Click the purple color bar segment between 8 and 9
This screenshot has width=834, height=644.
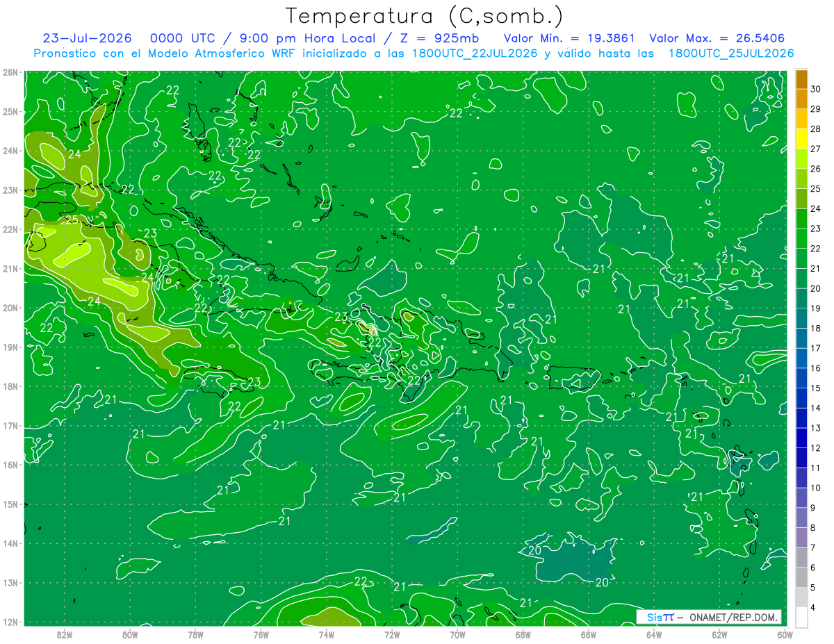[x=801, y=518]
